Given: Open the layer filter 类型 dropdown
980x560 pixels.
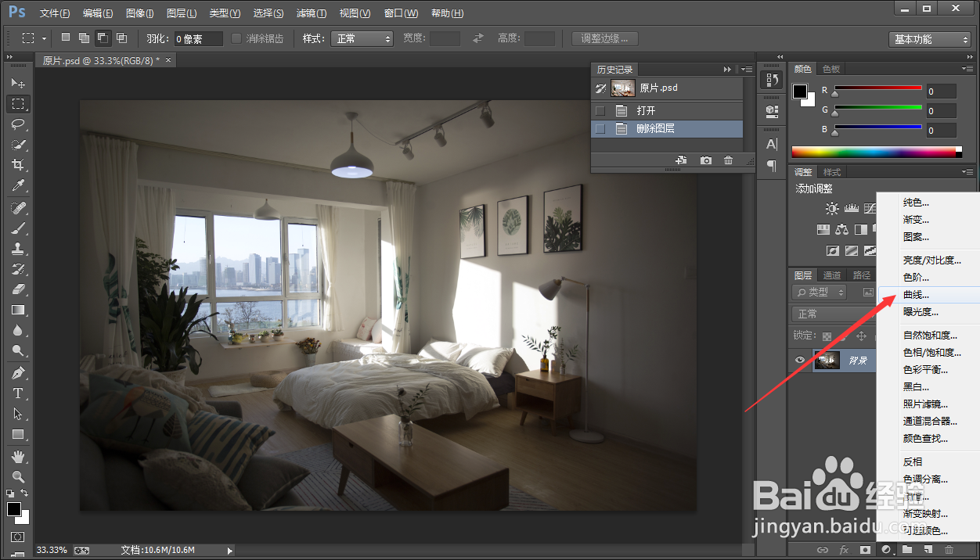Looking at the screenshot, I should pyautogui.click(x=820, y=292).
